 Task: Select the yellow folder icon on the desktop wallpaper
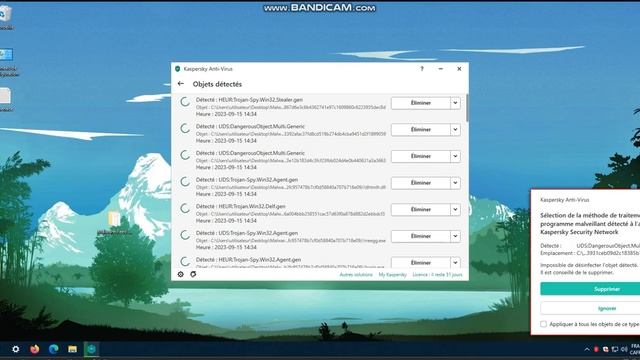tap(114, 219)
